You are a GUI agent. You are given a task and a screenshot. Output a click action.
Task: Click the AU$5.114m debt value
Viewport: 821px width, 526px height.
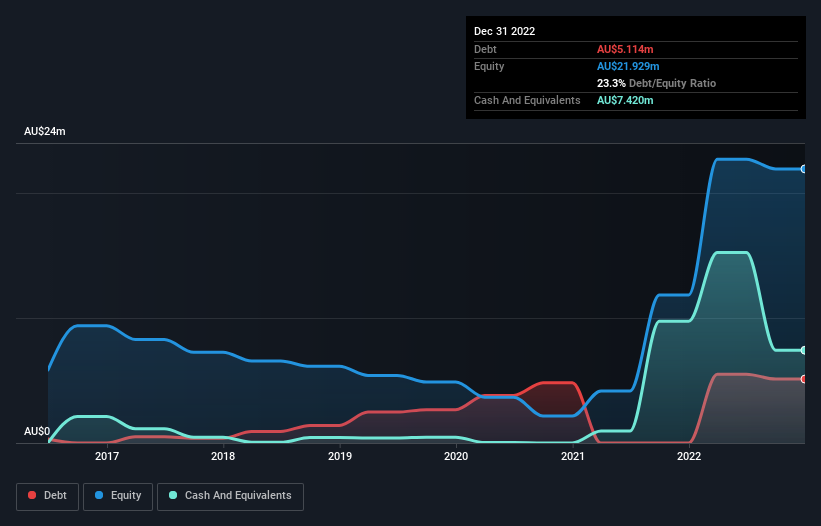click(x=625, y=49)
